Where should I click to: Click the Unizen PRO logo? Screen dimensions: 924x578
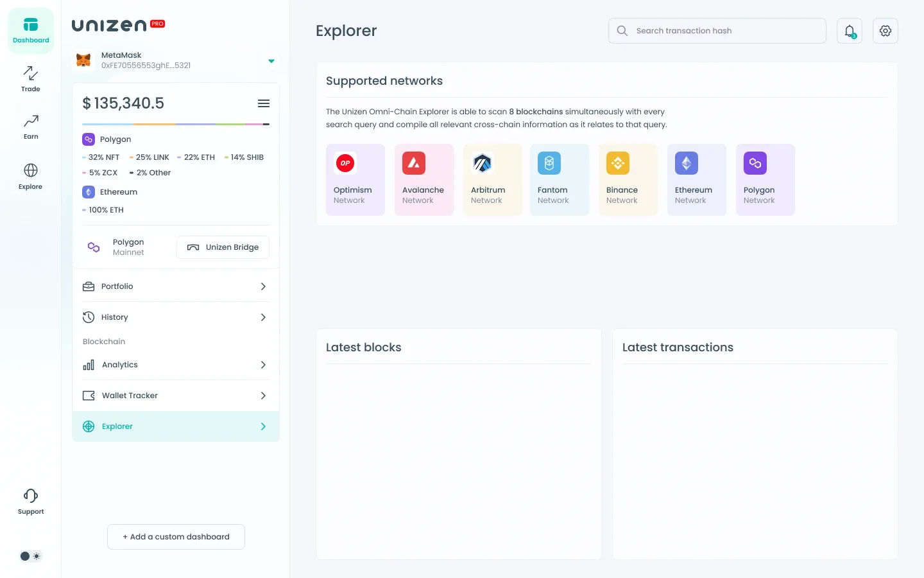[x=118, y=25]
